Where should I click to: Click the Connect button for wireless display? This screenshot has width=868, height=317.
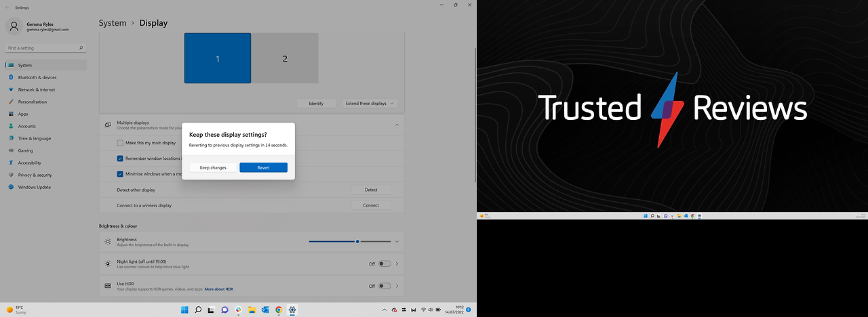click(371, 205)
